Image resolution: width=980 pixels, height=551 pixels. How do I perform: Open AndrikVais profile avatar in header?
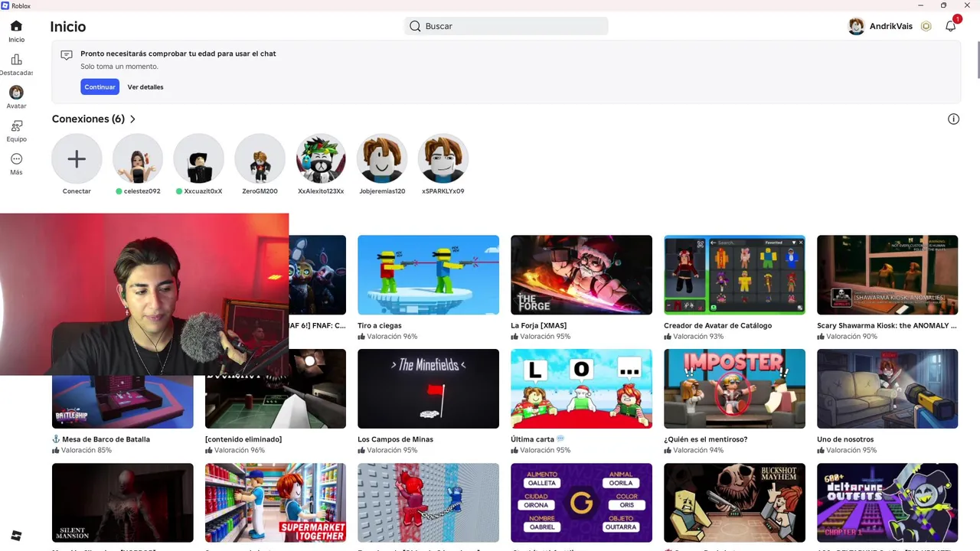pos(857,26)
